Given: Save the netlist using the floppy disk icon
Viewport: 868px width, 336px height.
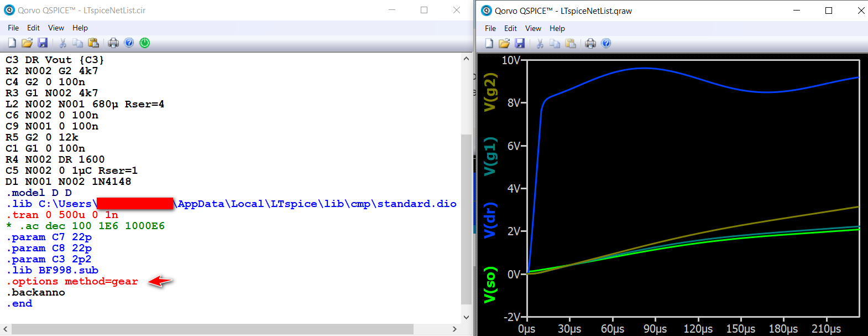Looking at the screenshot, I should coord(43,43).
